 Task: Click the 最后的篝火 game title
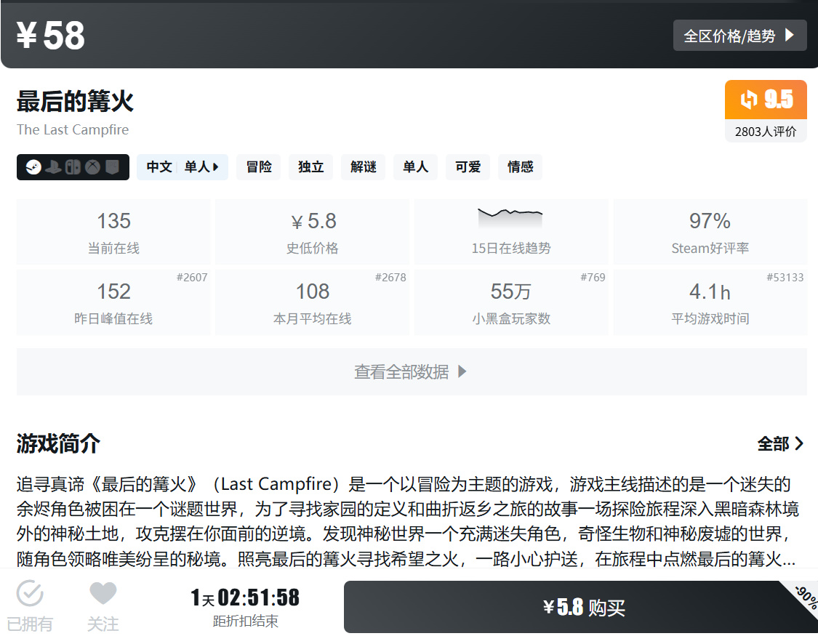click(x=75, y=101)
